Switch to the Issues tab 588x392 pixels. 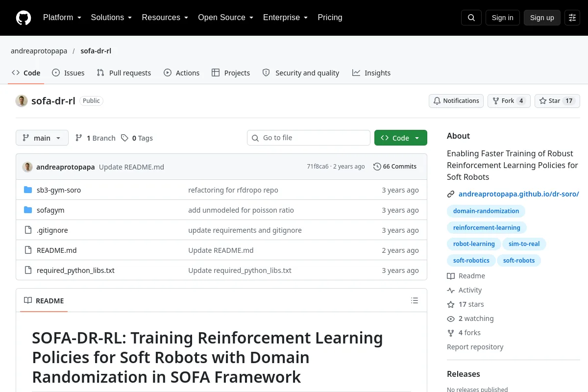(68, 73)
